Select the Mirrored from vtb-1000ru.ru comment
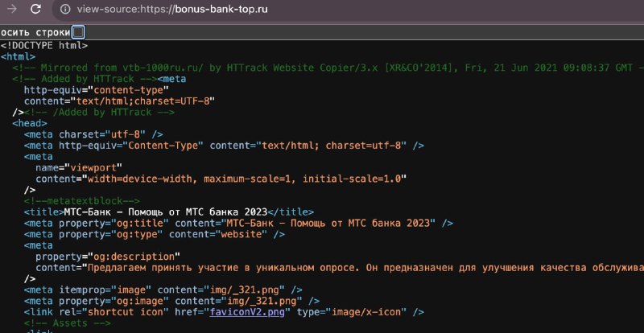The height and width of the screenshot is (333, 644). (328, 68)
